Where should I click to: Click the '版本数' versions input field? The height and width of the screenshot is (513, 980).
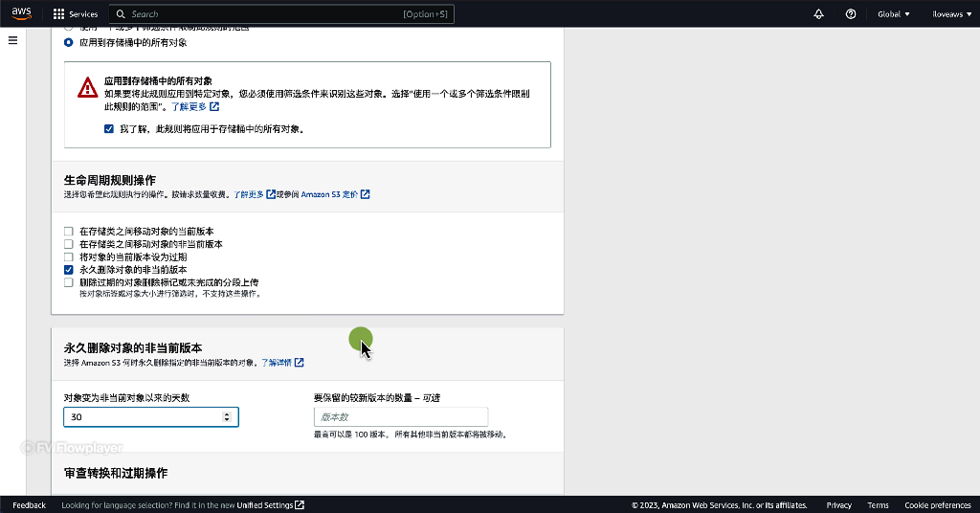401,416
